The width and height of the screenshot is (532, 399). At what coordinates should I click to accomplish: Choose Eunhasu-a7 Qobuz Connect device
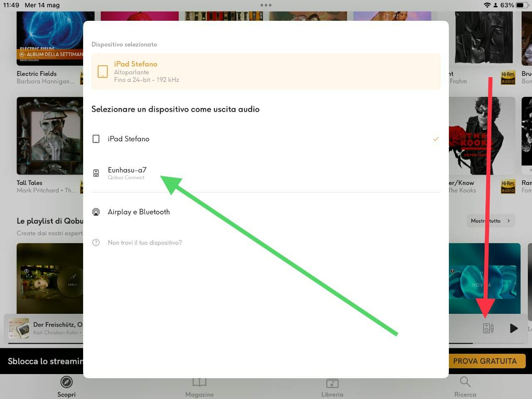[266, 173]
